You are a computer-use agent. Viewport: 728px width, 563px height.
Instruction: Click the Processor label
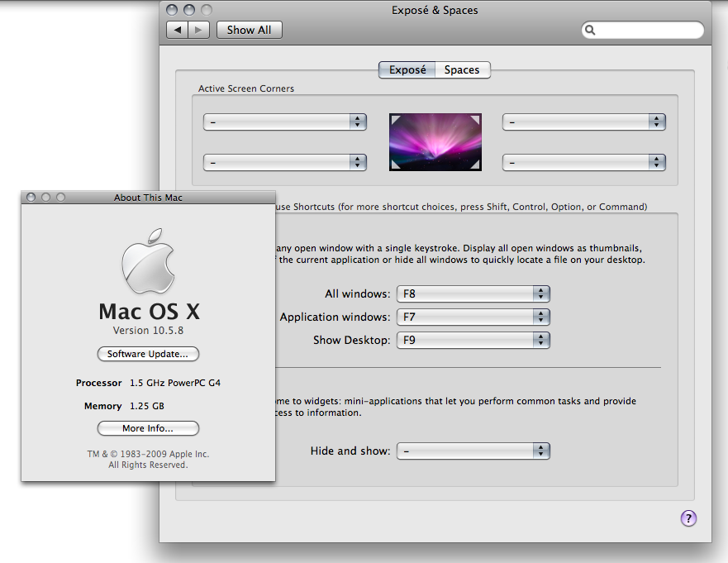[99, 383]
